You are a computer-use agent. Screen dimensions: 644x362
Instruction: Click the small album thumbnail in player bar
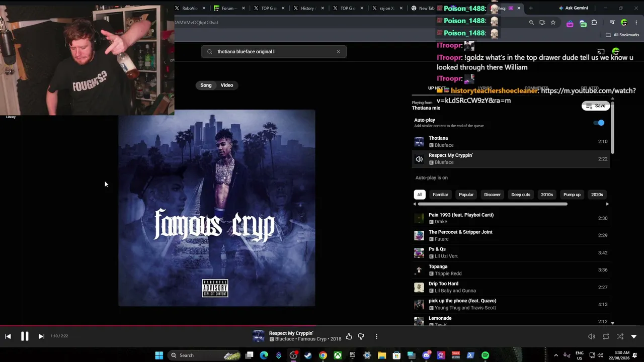(259, 336)
